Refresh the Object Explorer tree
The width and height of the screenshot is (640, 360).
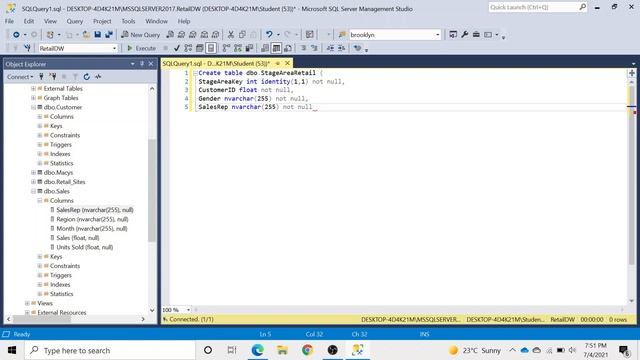[x=87, y=76]
